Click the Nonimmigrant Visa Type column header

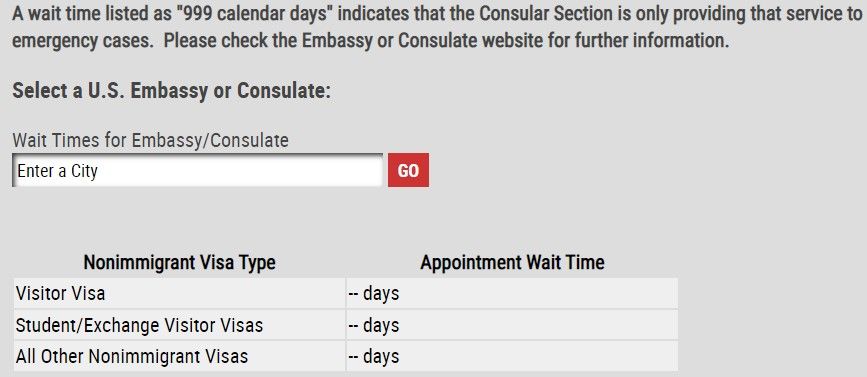point(179,263)
